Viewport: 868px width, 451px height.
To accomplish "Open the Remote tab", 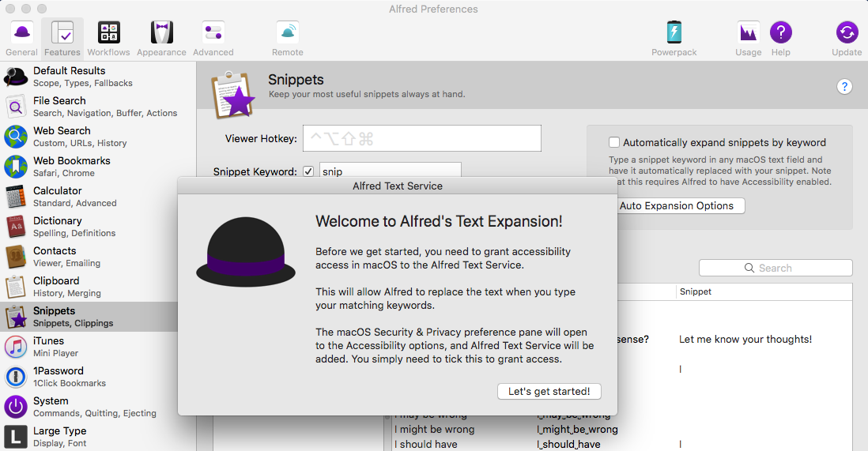I will pos(287,39).
